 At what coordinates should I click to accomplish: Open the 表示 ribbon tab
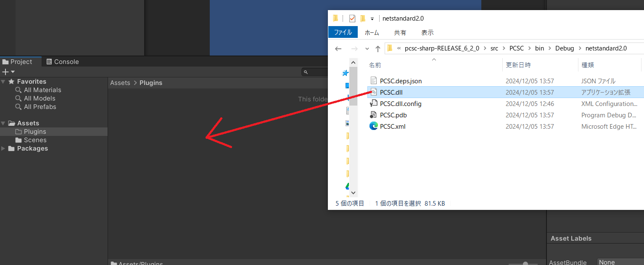click(x=427, y=32)
